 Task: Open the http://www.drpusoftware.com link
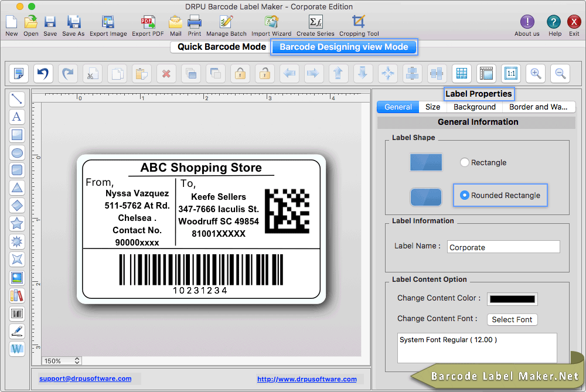tap(307, 379)
